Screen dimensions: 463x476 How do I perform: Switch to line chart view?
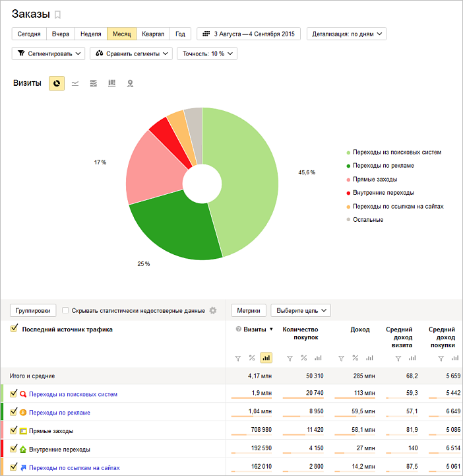point(75,83)
